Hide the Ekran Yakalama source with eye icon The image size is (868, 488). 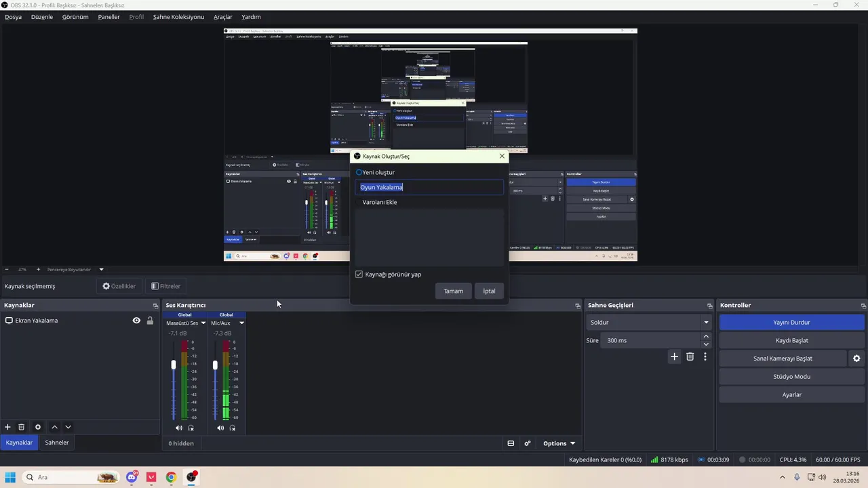click(136, 321)
